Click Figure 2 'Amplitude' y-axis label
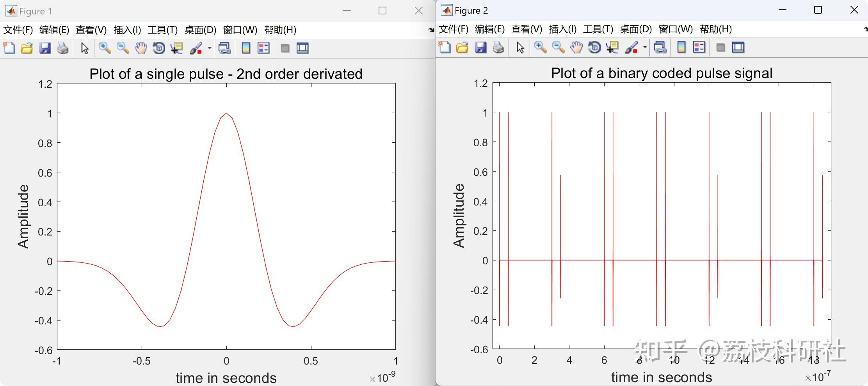 (459, 216)
